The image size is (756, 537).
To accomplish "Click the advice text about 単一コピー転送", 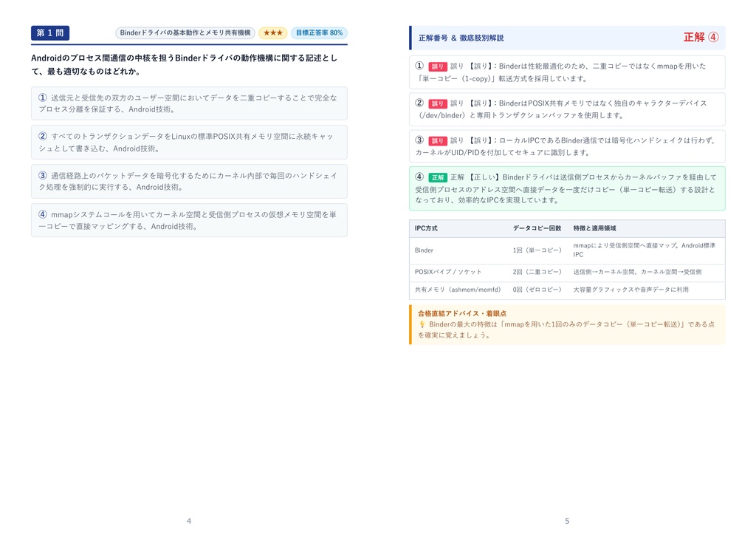I will coord(566,330).
